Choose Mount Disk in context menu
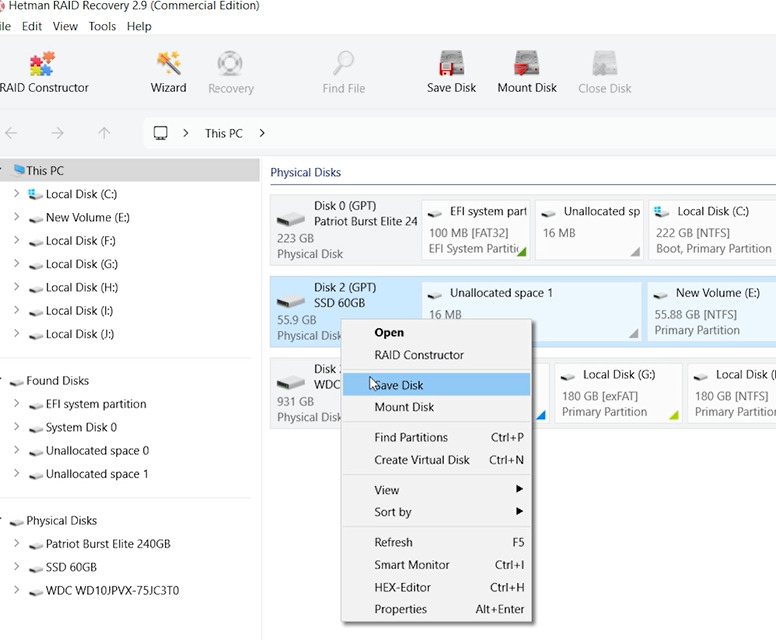 point(436,407)
